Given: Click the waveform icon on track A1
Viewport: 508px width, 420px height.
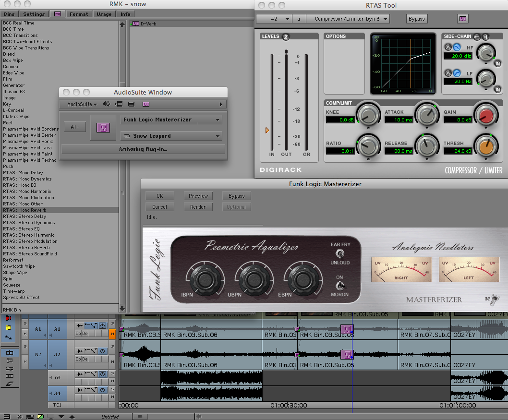Looking at the screenshot, I should click(x=80, y=325).
